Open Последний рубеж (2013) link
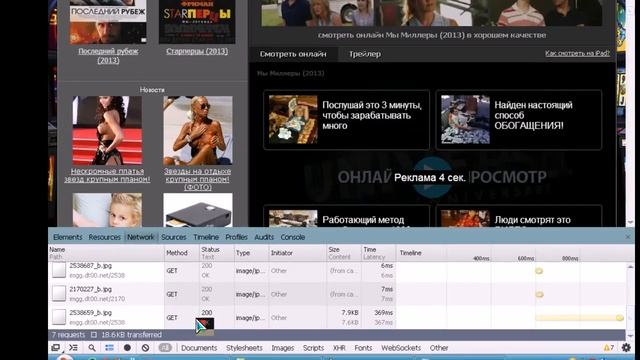 click(108, 56)
